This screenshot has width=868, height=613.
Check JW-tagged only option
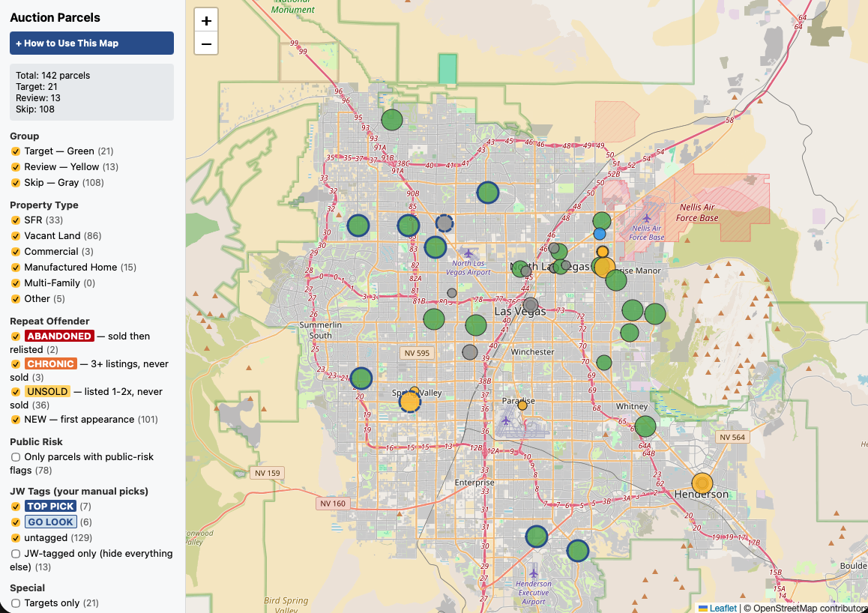[16, 554]
